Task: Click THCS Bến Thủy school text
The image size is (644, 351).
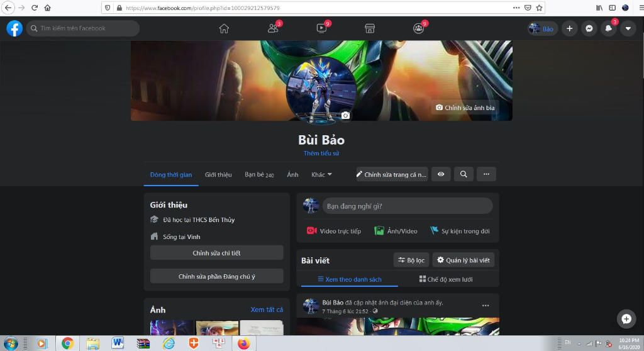Action: [x=214, y=220]
